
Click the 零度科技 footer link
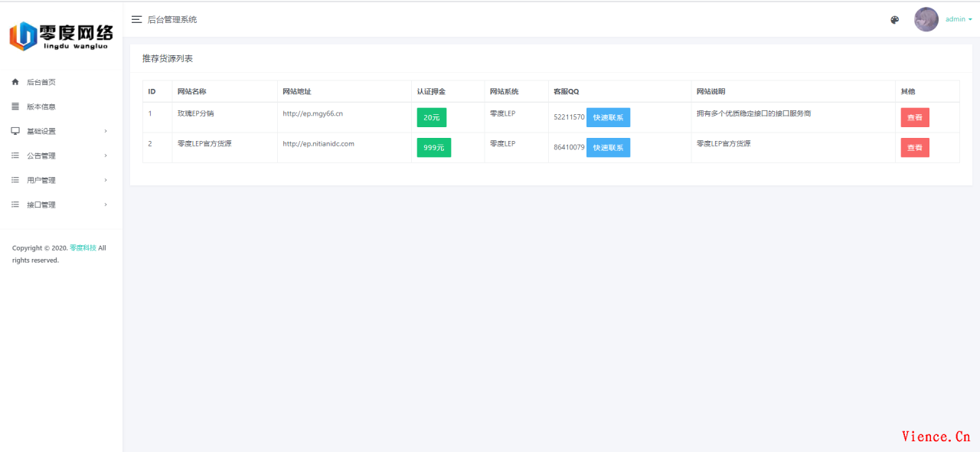[x=83, y=248]
